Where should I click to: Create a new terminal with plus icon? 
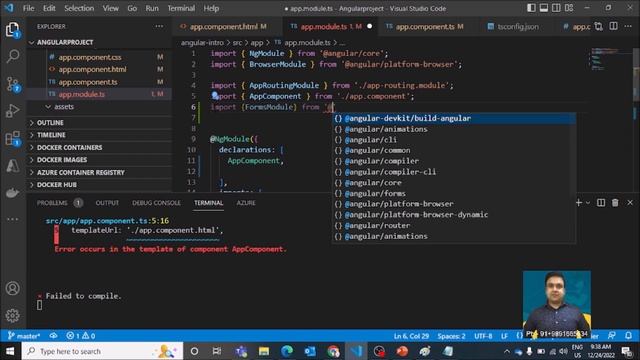pyautogui.click(x=579, y=202)
